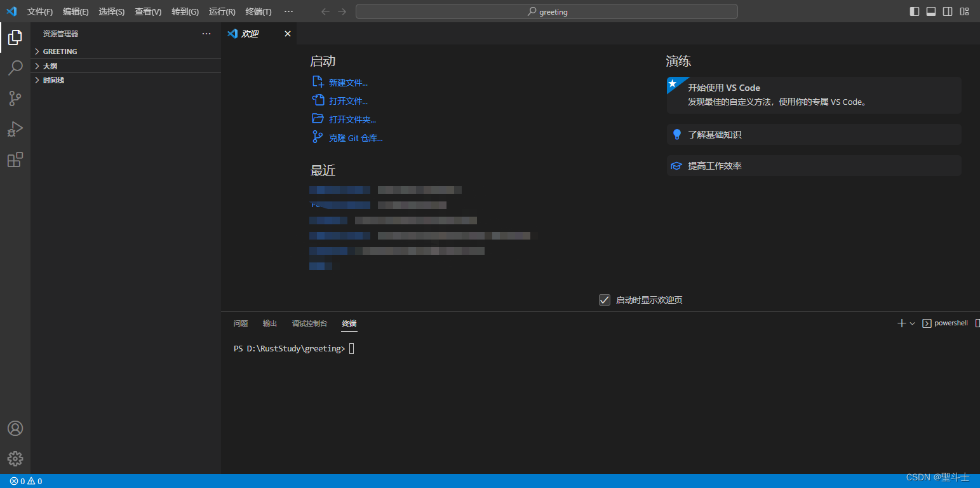
Task: Open the Extensions view
Action: click(15, 159)
